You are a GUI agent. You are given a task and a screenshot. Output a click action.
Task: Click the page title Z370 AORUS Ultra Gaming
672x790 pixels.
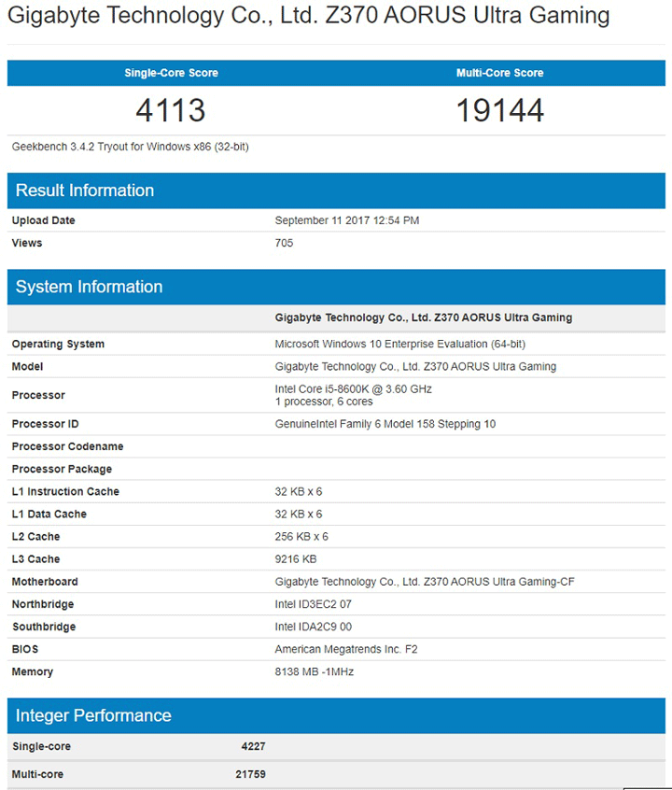308,15
